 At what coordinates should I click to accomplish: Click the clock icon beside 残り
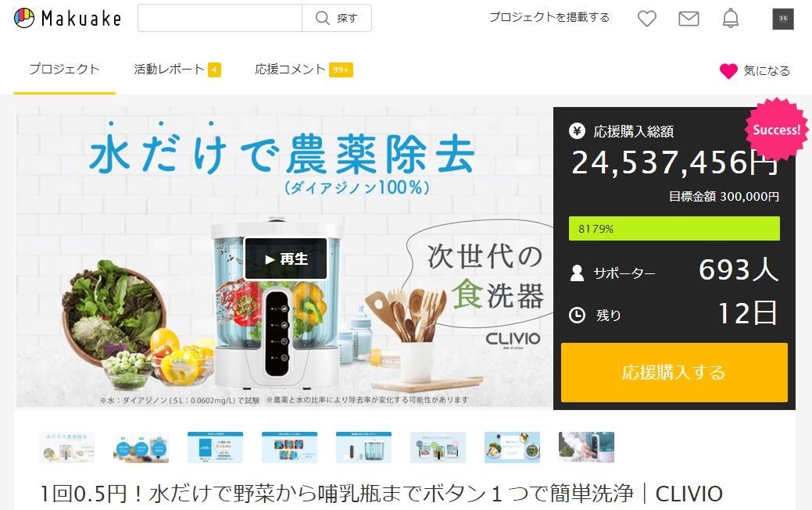(x=577, y=315)
